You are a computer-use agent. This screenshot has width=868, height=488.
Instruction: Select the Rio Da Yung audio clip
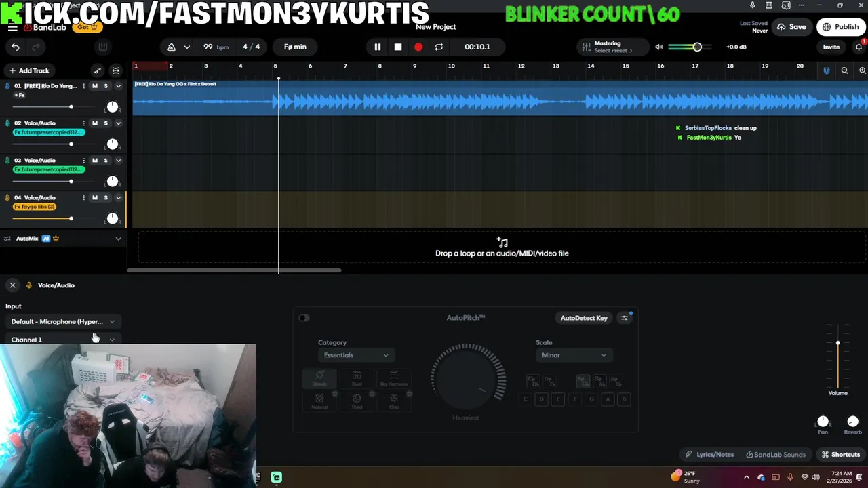point(500,98)
